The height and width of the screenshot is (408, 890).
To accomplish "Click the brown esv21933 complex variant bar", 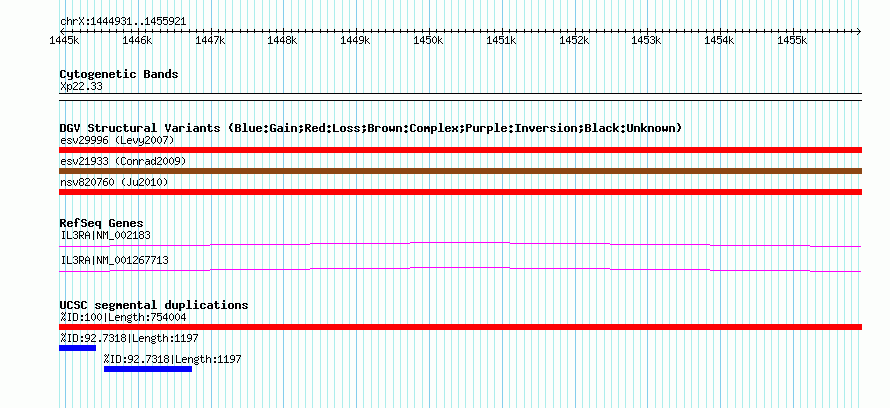I will click(x=460, y=171).
